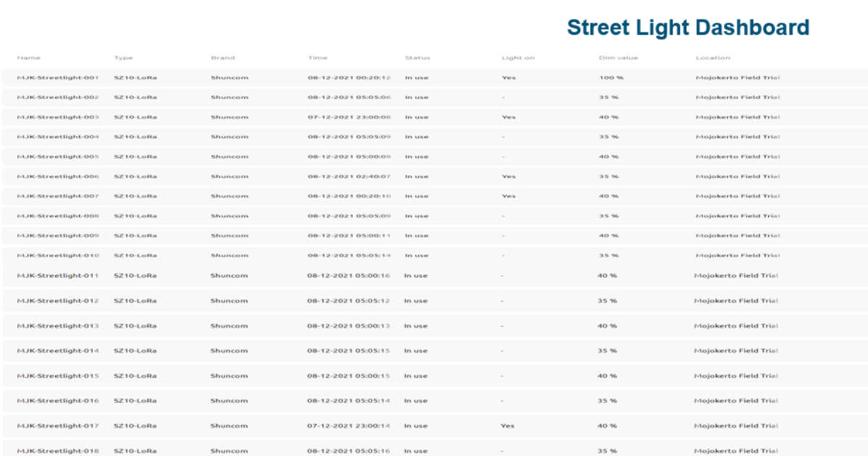Click the Location column header
Viewport: 868px width, 456px height.
coord(713,58)
